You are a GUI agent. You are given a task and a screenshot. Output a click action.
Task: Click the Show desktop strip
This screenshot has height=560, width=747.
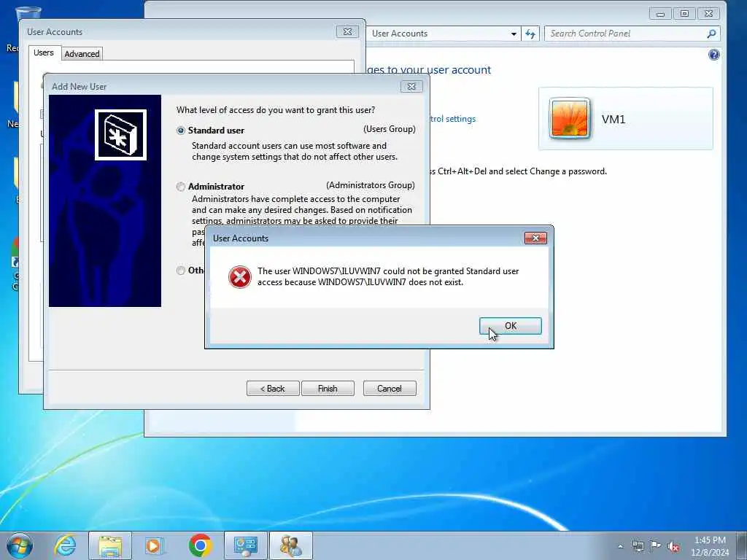pyautogui.click(x=742, y=545)
